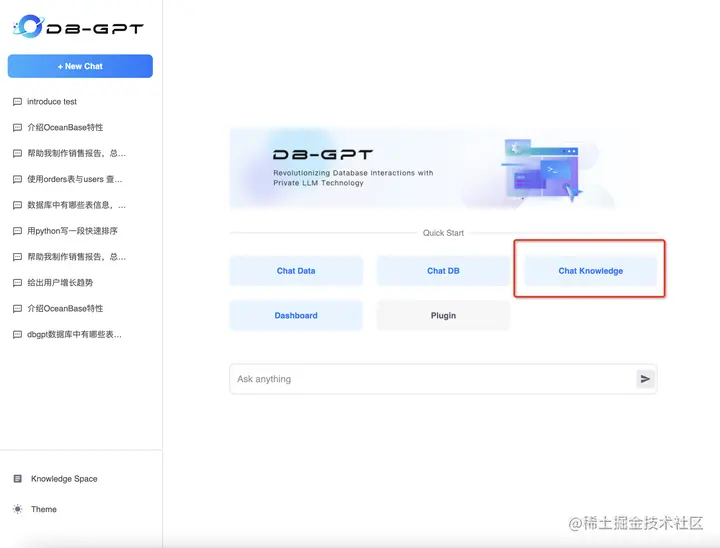Select the Chat Knowledge quick start
Viewport: 720px width, 548px height.
[x=591, y=271]
